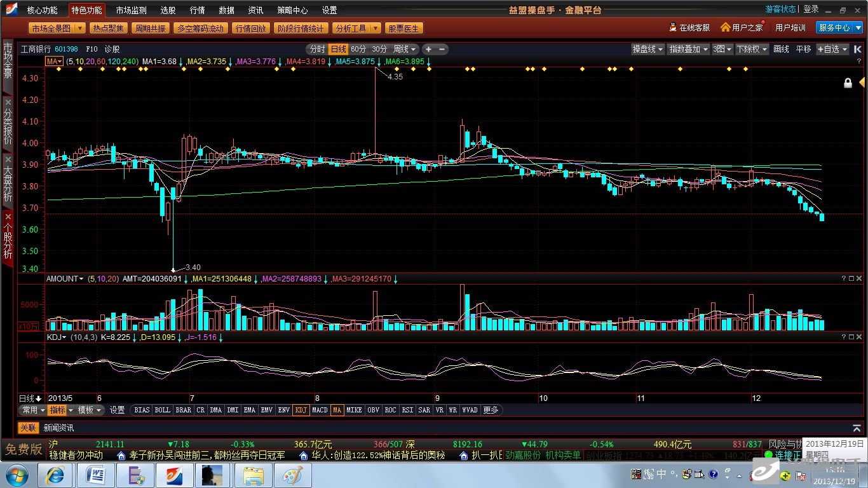Image resolution: width=868 pixels, height=488 pixels.
Task: Collapse the news panel with double-arrow icon
Action: pos(857,428)
